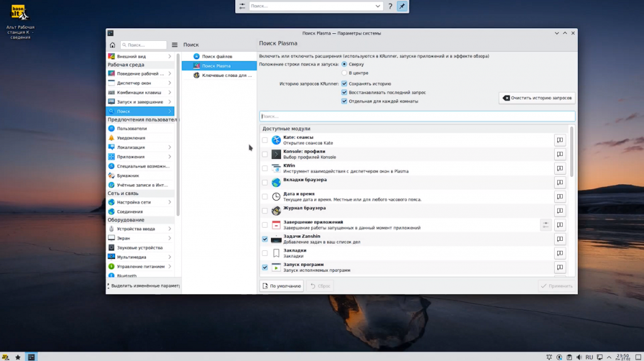Configure the Завершение приложений module
644x361 pixels.
click(x=545, y=225)
